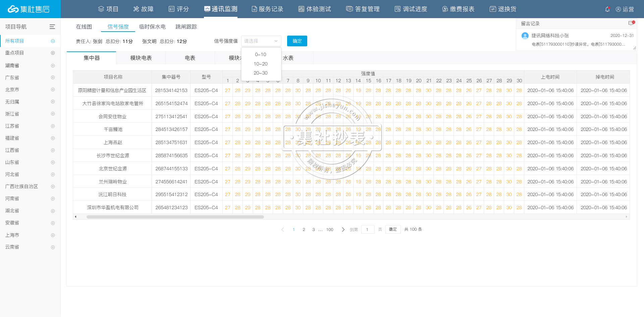644x317 pixels.
Task: Click the notification bell icon
Action: tap(607, 9)
